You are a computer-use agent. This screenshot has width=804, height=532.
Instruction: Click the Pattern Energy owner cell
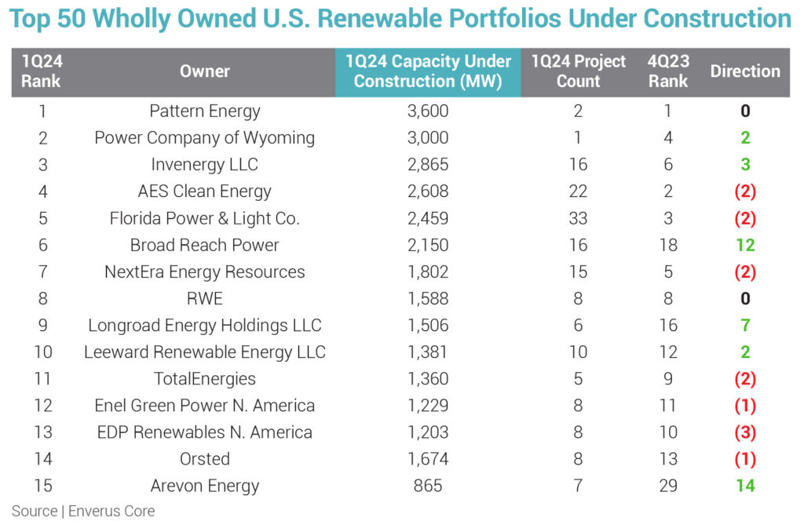coord(205,111)
